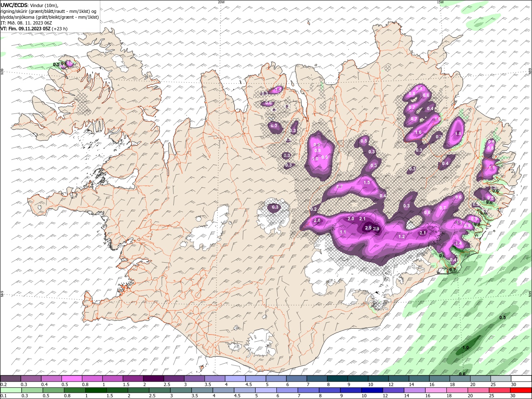
Task: Select the bright red rain swatch after 30
Action: click(521, 390)
